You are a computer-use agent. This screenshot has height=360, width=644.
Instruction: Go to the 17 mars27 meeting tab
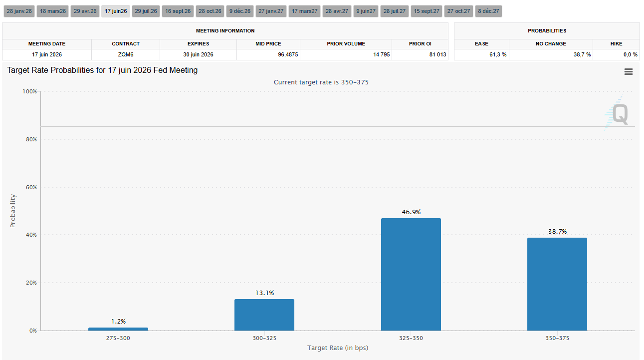click(x=304, y=11)
